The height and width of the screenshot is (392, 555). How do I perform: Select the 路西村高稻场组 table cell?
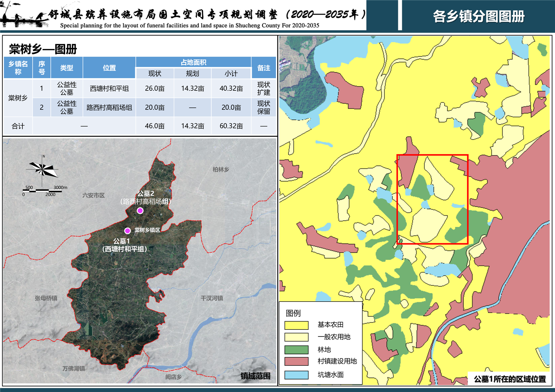[x=109, y=108]
